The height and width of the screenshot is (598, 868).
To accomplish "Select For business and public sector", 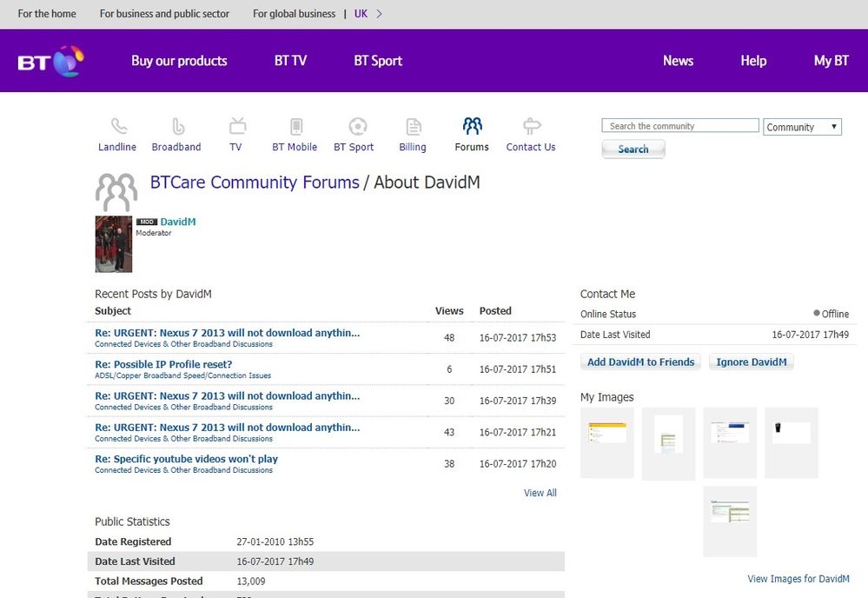I will pos(164,14).
